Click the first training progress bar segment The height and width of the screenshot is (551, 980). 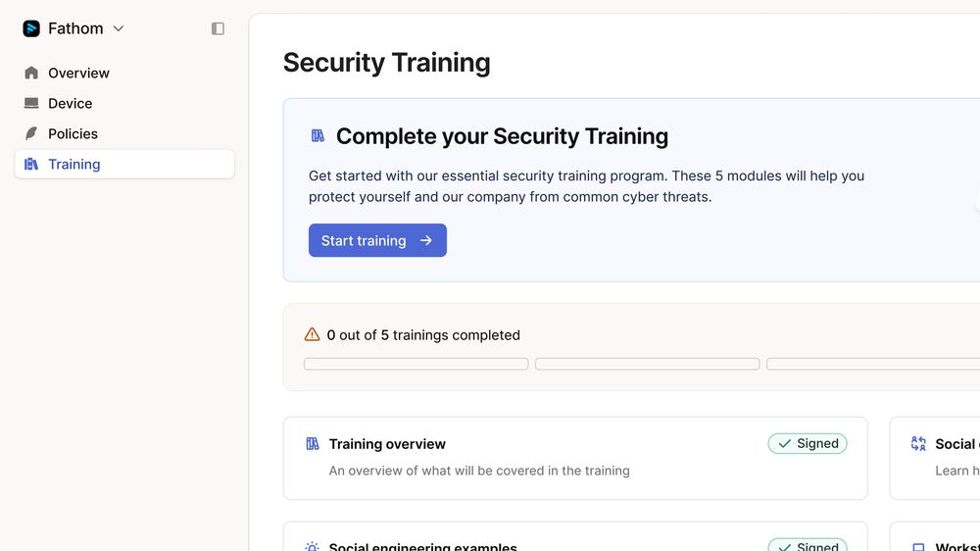416,364
